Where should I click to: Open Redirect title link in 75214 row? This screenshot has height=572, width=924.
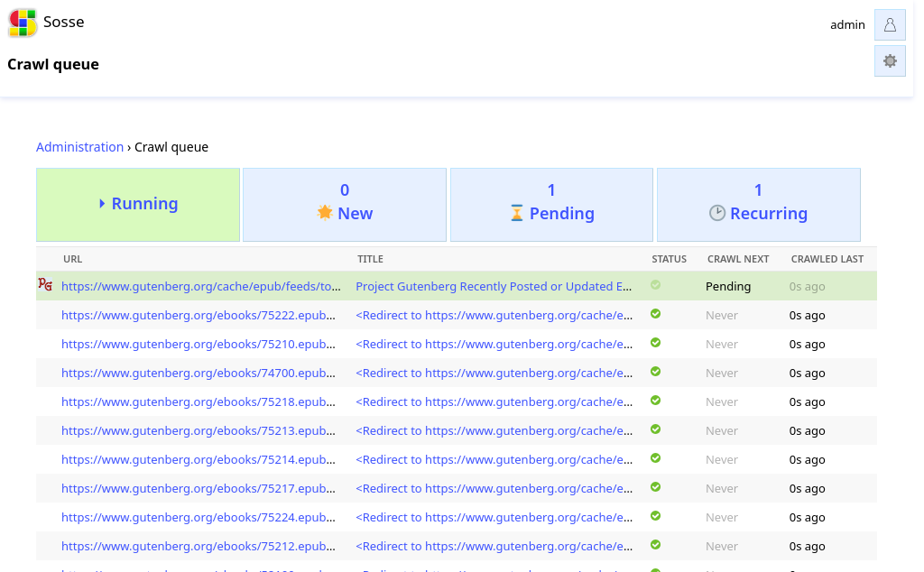[x=494, y=459]
